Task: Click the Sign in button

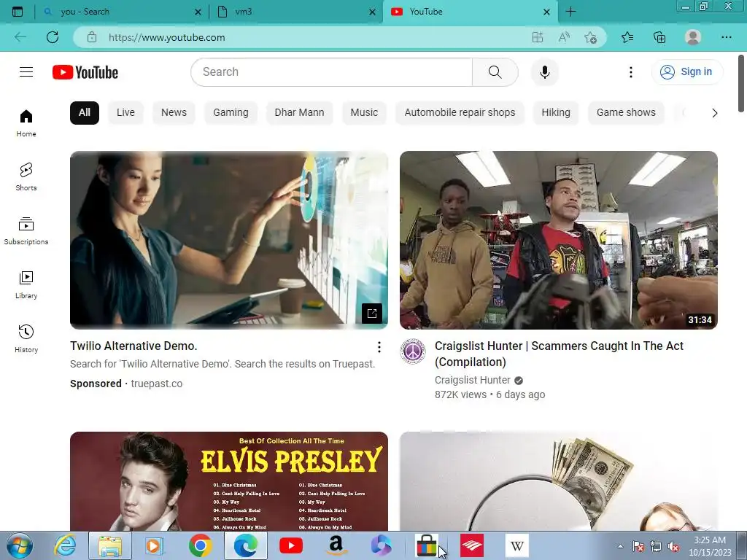Action: click(x=687, y=72)
